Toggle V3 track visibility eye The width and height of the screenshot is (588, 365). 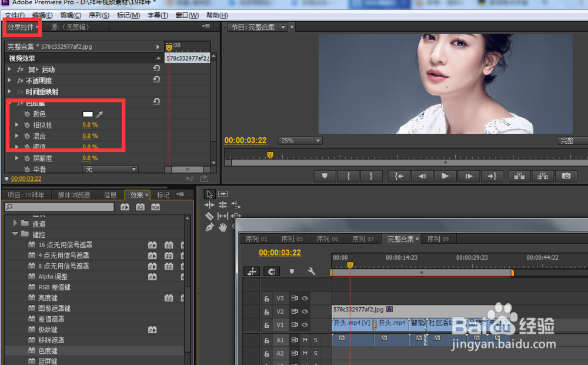coord(305,298)
